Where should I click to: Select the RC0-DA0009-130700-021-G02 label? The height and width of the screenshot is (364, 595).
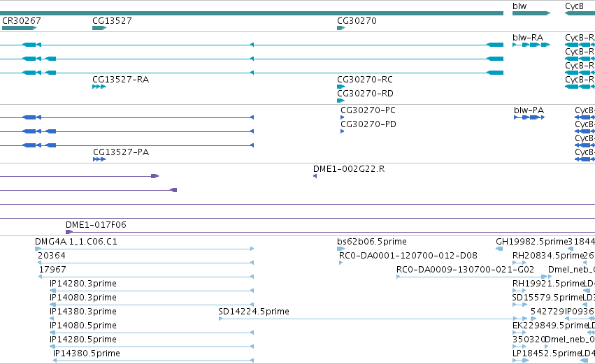click(465, 270)
